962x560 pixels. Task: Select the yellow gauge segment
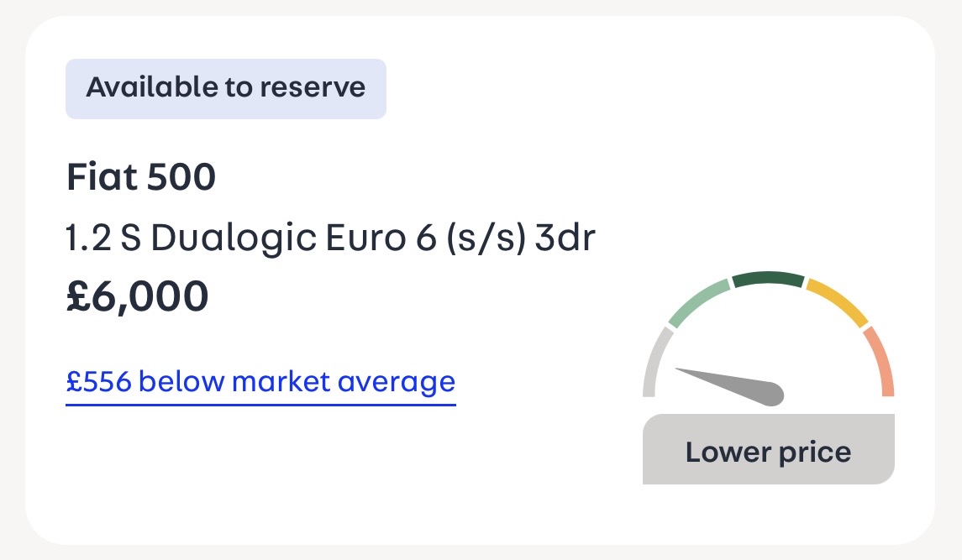(838, 301)
